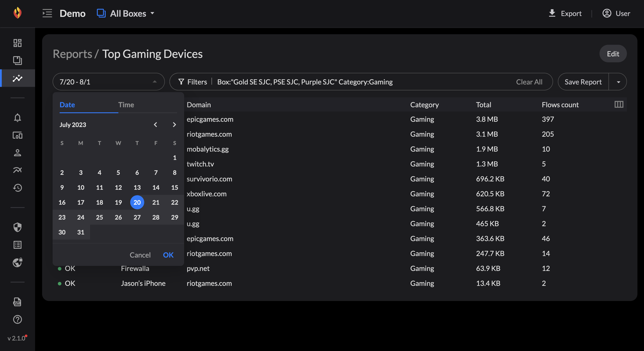Image resolution: width=644 pixels, height=351 pixels.
Task: Sort by Category column header
Action: pos(424,105)
